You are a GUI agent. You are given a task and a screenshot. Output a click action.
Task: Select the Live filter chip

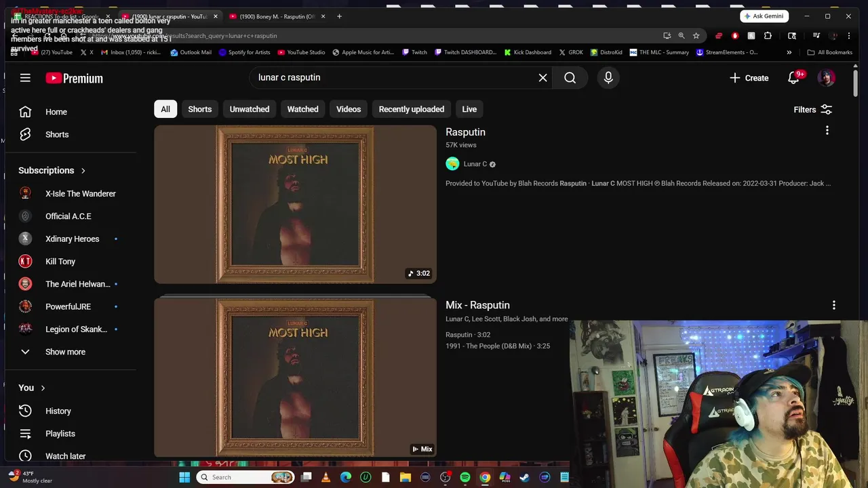[x=469, y=109]
